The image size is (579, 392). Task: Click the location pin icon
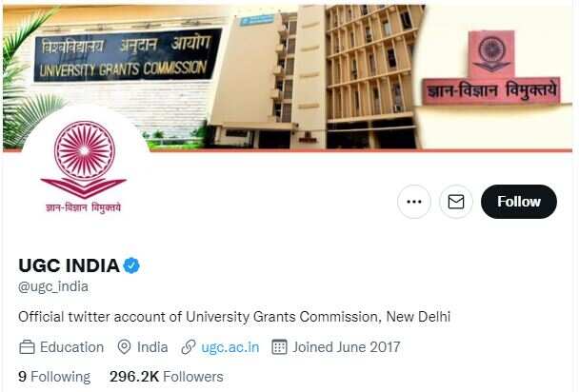124,347
